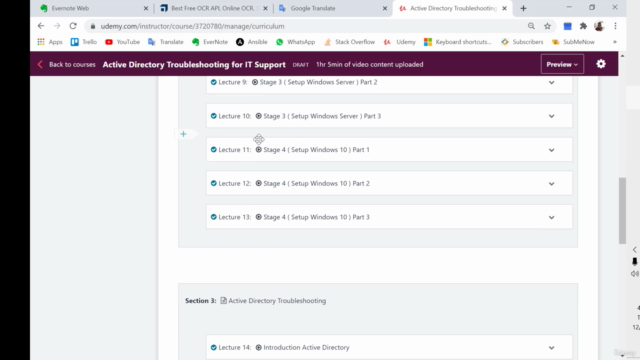Open Apps bookmark grid icon
Screen dimensions: 640x360
(41, 42)
